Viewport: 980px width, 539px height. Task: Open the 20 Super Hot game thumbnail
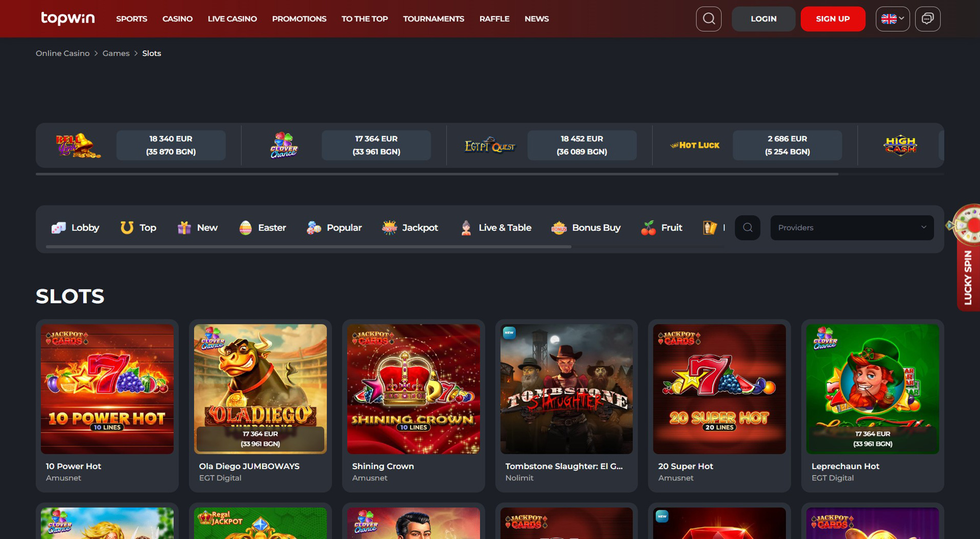click(719, 389)
